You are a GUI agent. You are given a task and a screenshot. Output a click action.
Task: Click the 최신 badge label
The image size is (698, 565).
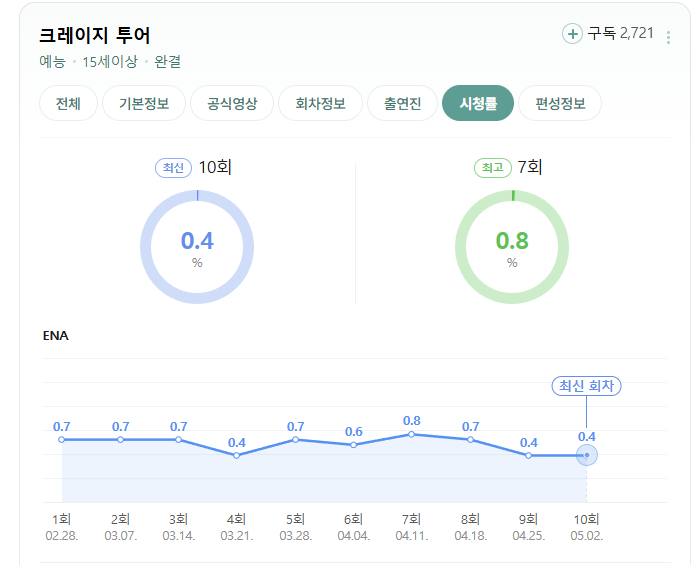coord(173,168)
